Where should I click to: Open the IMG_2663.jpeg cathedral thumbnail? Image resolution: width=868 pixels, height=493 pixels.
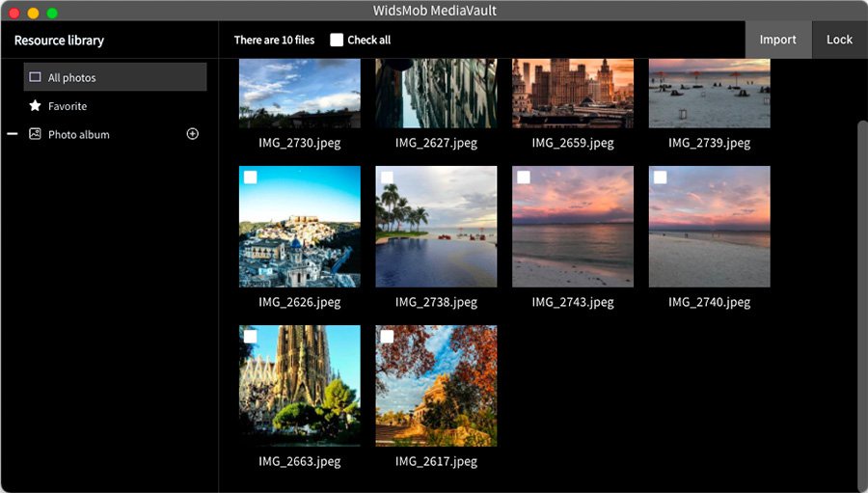[300, 386]
